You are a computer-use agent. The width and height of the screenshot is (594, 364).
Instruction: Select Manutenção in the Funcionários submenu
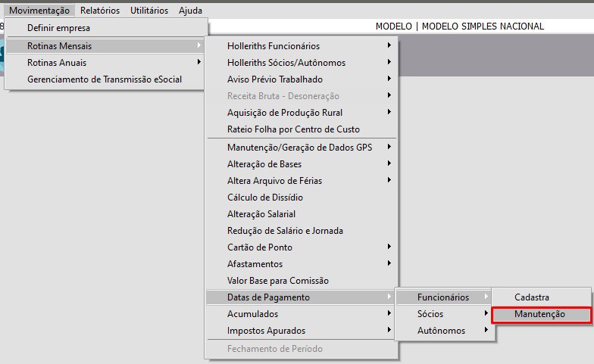[x=539, y=314]
